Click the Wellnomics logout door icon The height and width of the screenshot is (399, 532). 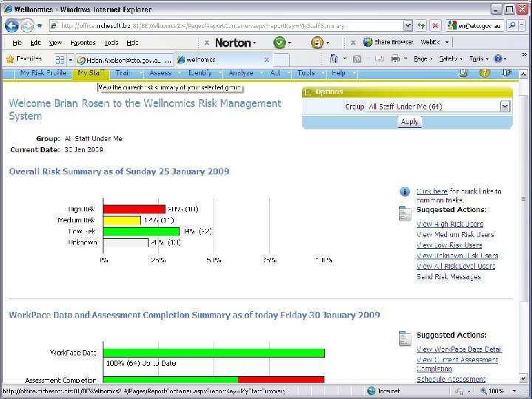(x=506, y=72)
